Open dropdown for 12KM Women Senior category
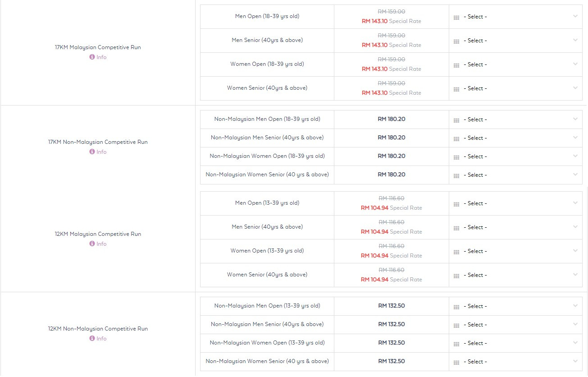Viewport: 588px width, 377px height. coord(515,275)
